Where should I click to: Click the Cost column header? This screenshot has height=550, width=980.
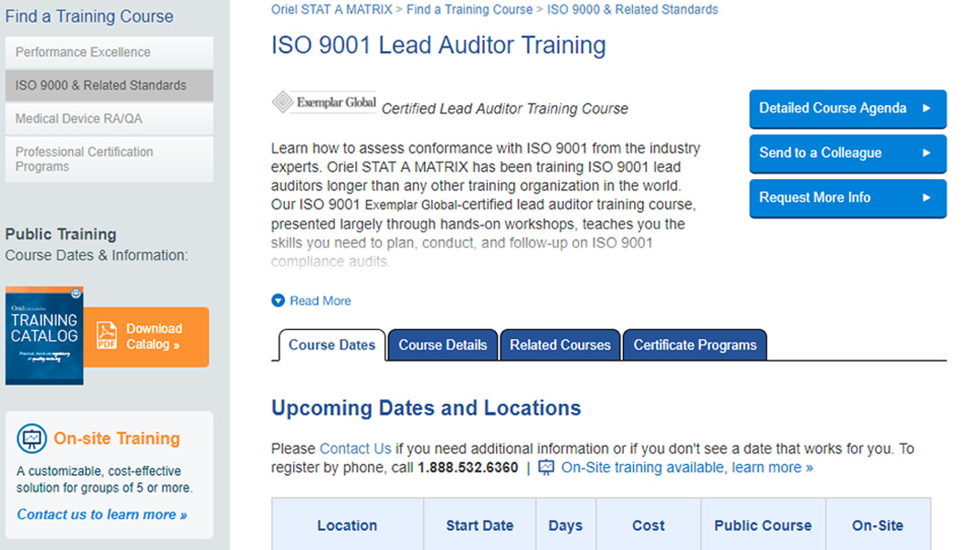click(648, 525)
